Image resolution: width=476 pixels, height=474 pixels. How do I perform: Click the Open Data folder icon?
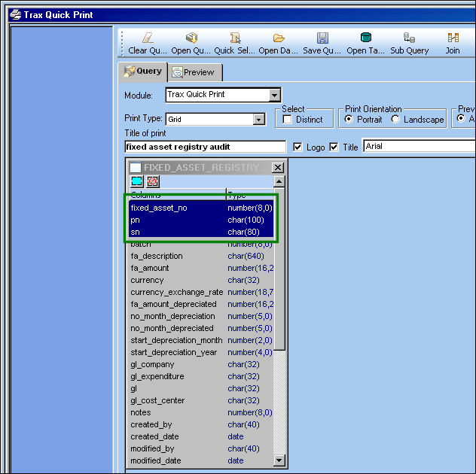click(x=279, y=38)
